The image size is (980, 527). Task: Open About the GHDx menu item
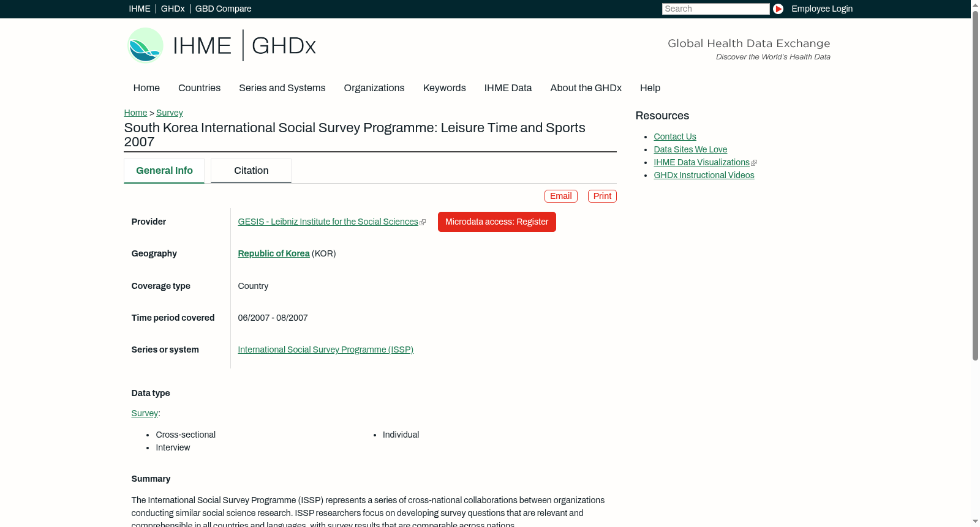point(586,88)
